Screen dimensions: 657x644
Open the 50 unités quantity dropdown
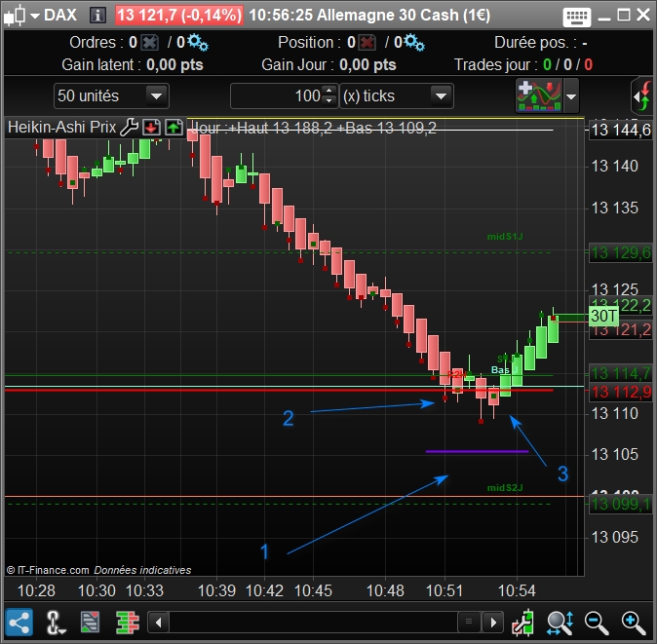point(111,95)
